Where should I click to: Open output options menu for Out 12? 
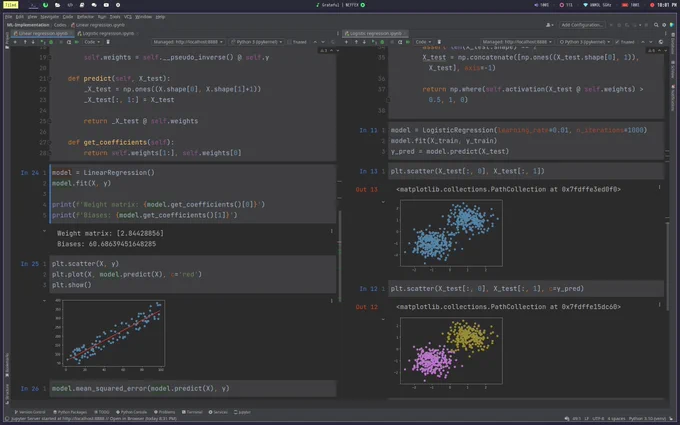pyautogui.click(x=660, y=305)
